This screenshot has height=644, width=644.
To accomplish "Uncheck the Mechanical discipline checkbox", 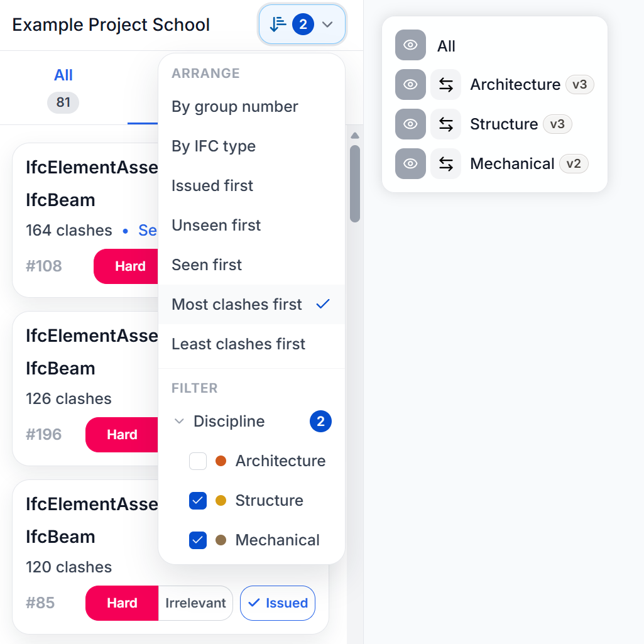I will 198,540.
